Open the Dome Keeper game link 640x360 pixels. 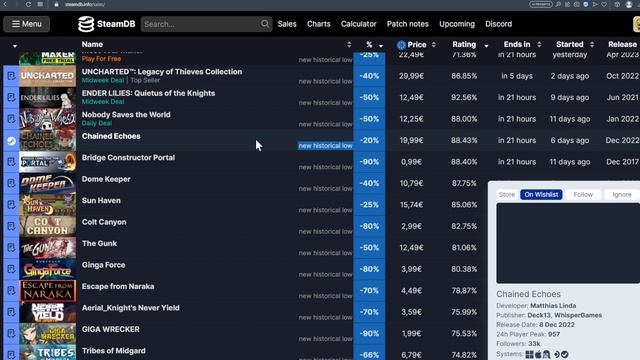click(106, 179)
